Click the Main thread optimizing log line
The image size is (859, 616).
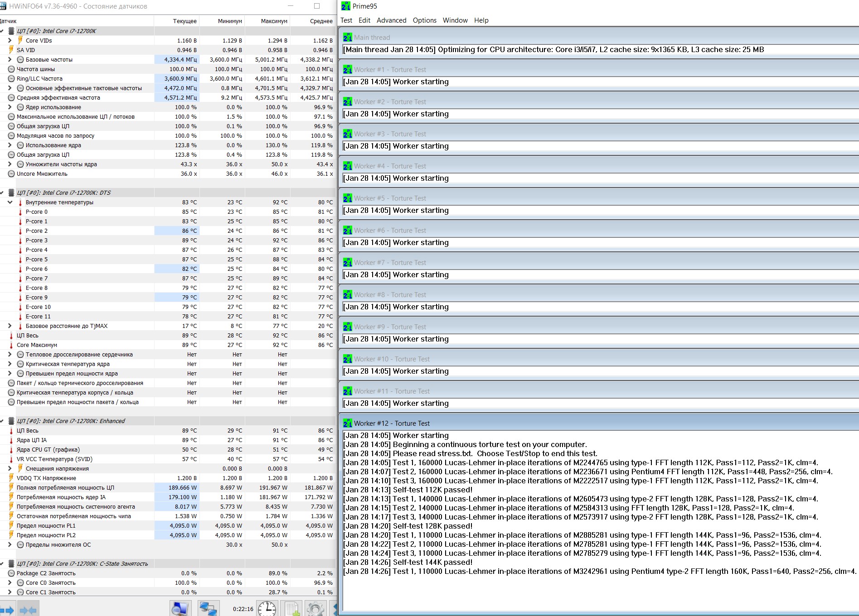coord(553,49)
